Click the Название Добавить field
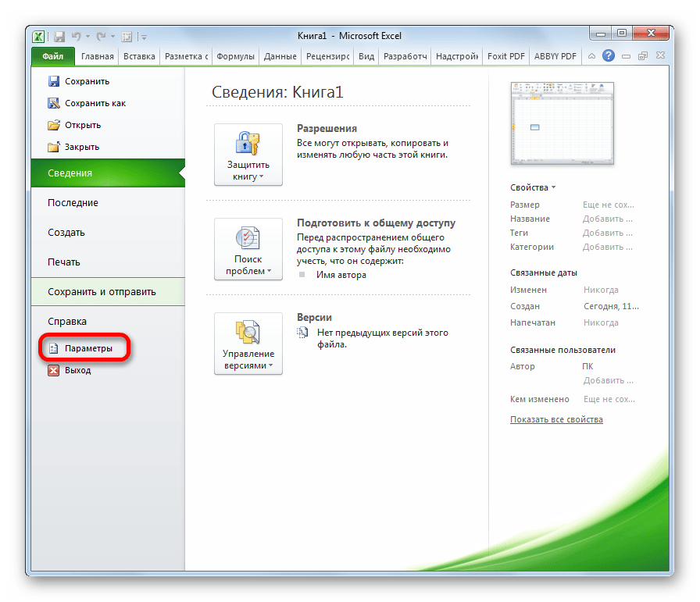Viewport: 700px width, 602px height. 607,219
